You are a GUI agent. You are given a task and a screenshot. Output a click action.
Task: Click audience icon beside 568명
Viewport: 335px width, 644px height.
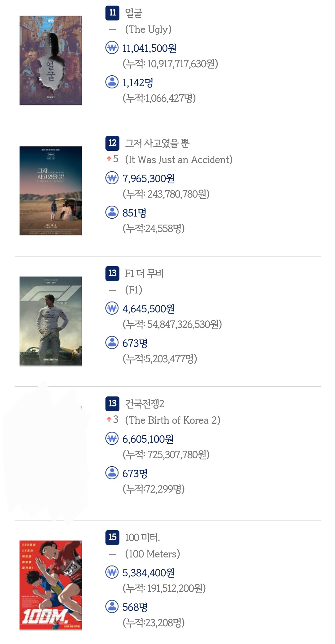click(112, 606)
